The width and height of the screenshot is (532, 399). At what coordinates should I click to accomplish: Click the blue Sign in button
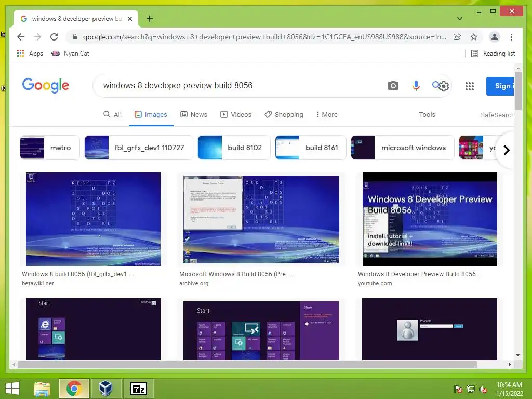500,86
